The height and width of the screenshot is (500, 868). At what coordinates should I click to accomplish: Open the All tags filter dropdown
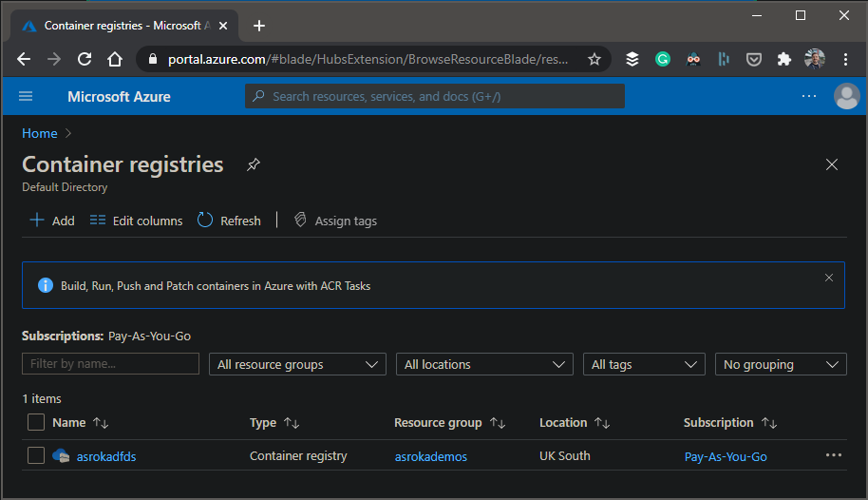[x=644, y=364]
